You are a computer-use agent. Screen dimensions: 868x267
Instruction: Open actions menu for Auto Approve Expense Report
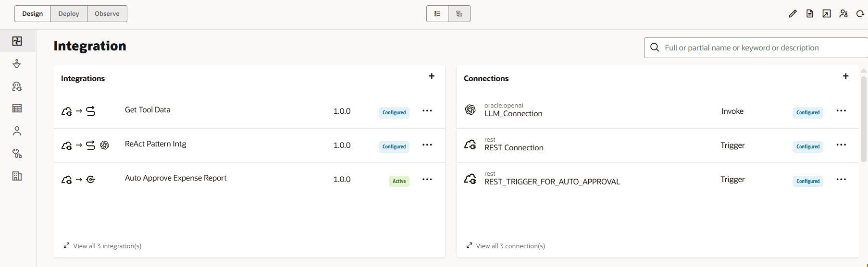[427, 180]
